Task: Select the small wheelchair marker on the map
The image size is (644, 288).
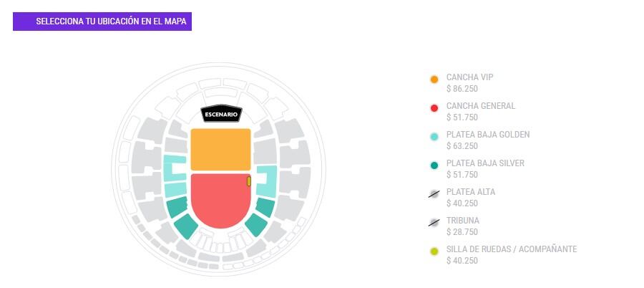Action: pyautogui.click(x=249, y=181)
